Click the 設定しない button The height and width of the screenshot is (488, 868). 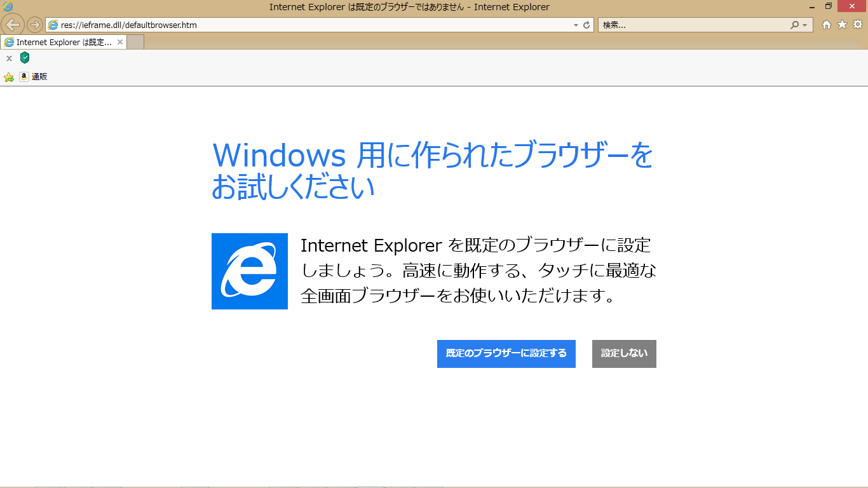click(x=624, y=354)
